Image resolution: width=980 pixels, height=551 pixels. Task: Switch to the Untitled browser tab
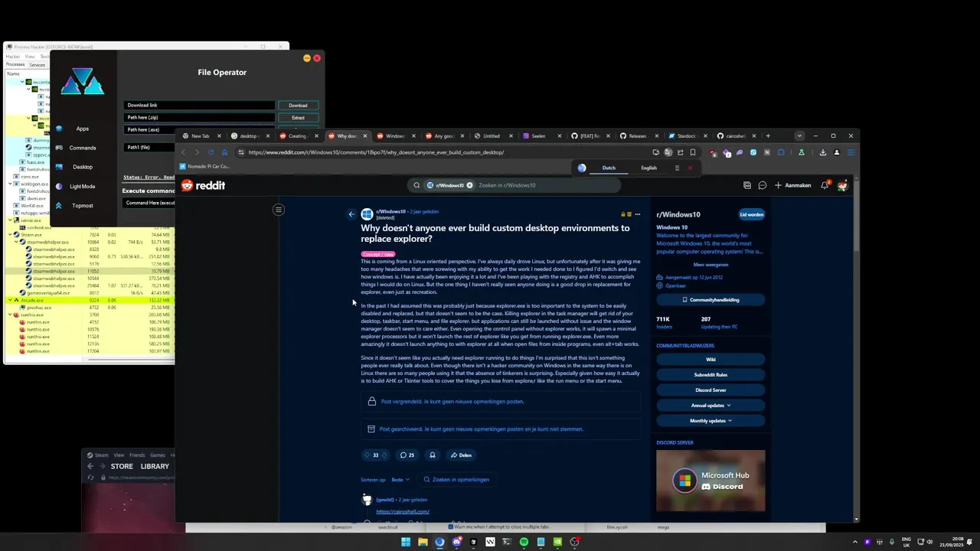tap(491, 136)
